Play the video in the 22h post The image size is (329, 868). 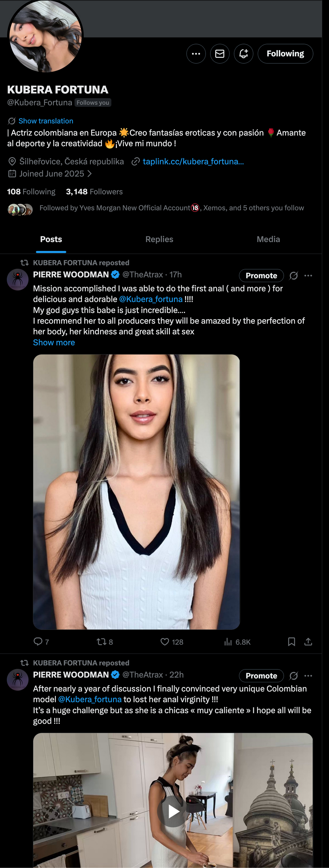click(x=173, y=811)
